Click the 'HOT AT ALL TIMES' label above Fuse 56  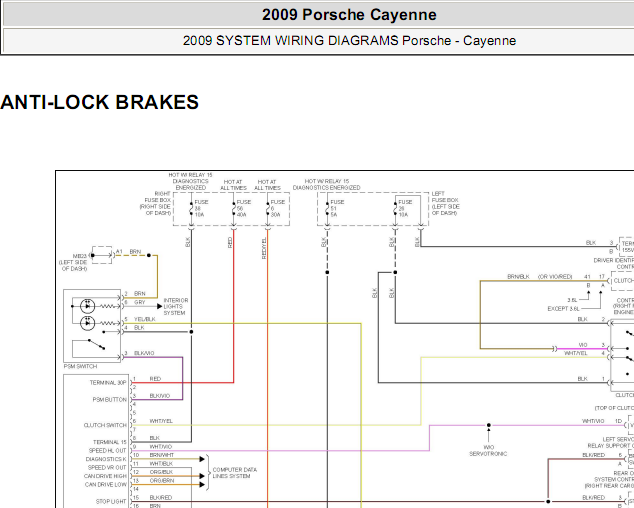coord(233,185)
